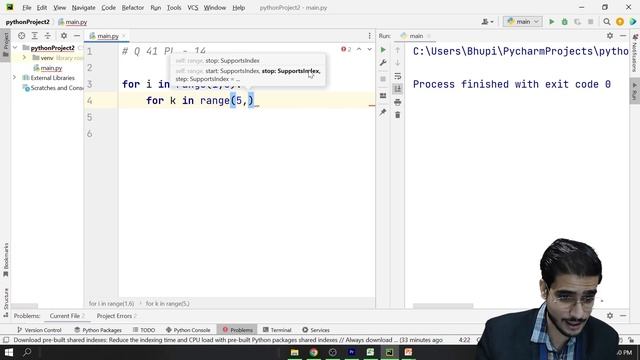Click Problems tool window button
Viewport: 640px width, 360px height.
238,330
